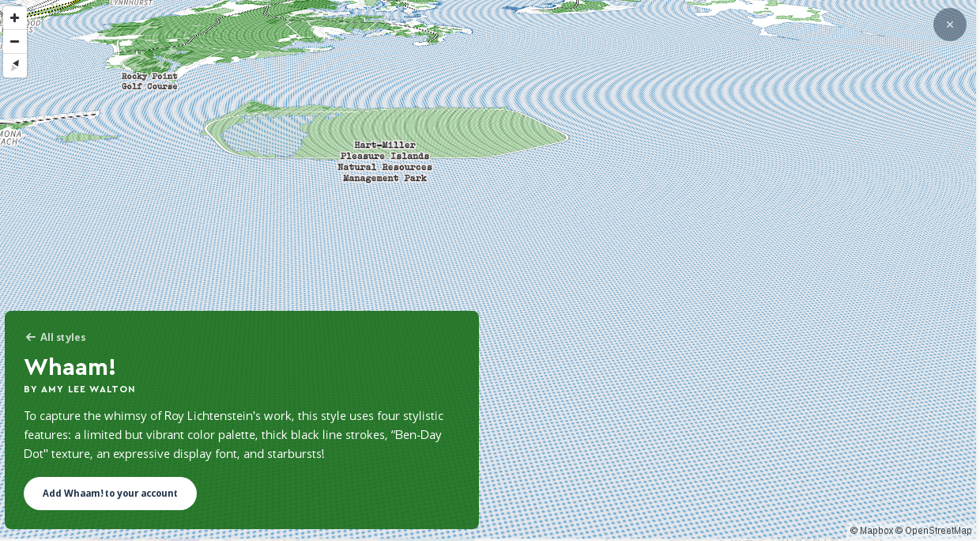980x541 pixels.
Task: Select the Hart-Miller Pleasure Islands label
Action: (385, 151)
